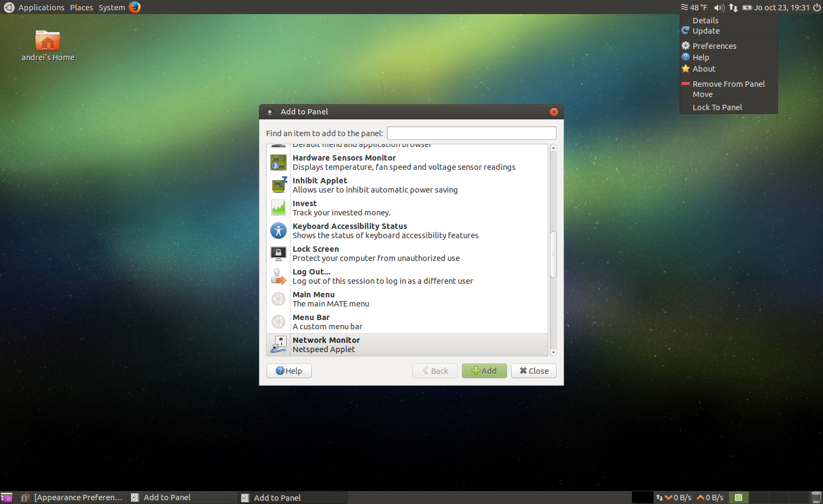Select the Invest stock chart icon
This screenshot has height=504, width=823.
(278, 208)
